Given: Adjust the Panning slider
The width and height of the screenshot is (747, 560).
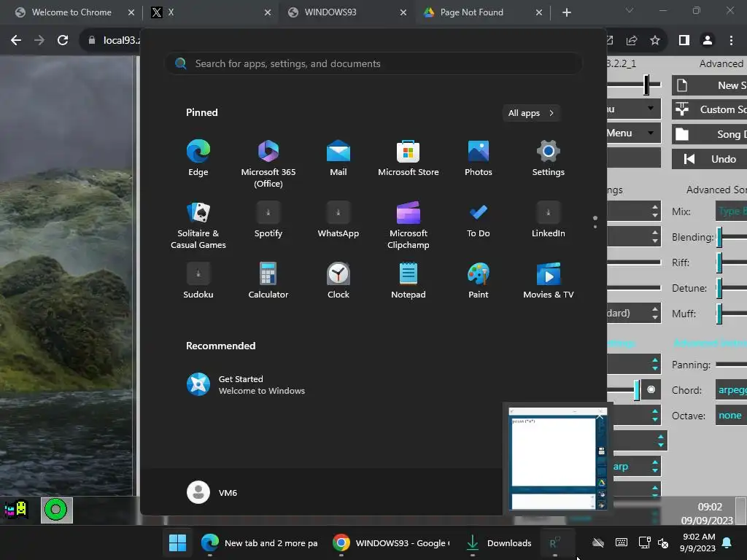Looking at the screenshot, I should [x=731, y=365].
